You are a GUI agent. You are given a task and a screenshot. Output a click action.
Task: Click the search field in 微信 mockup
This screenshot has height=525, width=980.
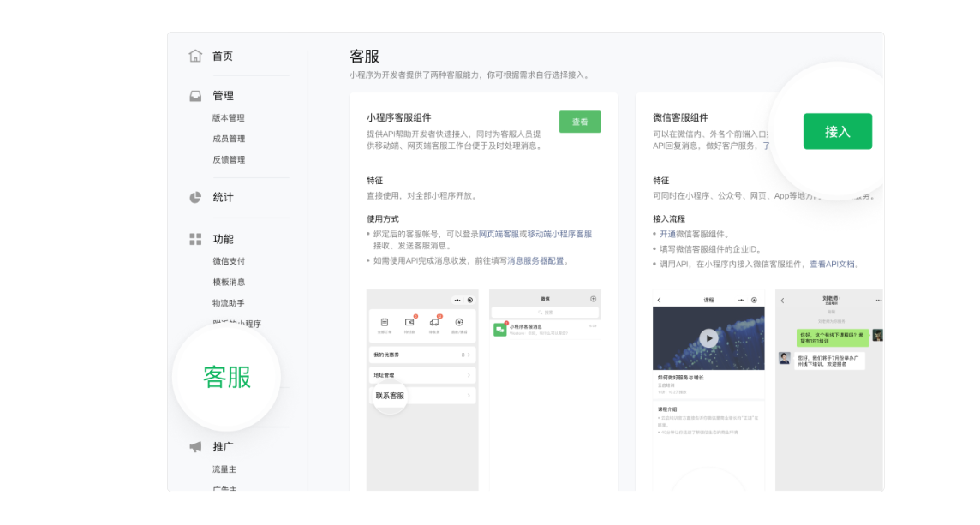click(x=545, y=312)
